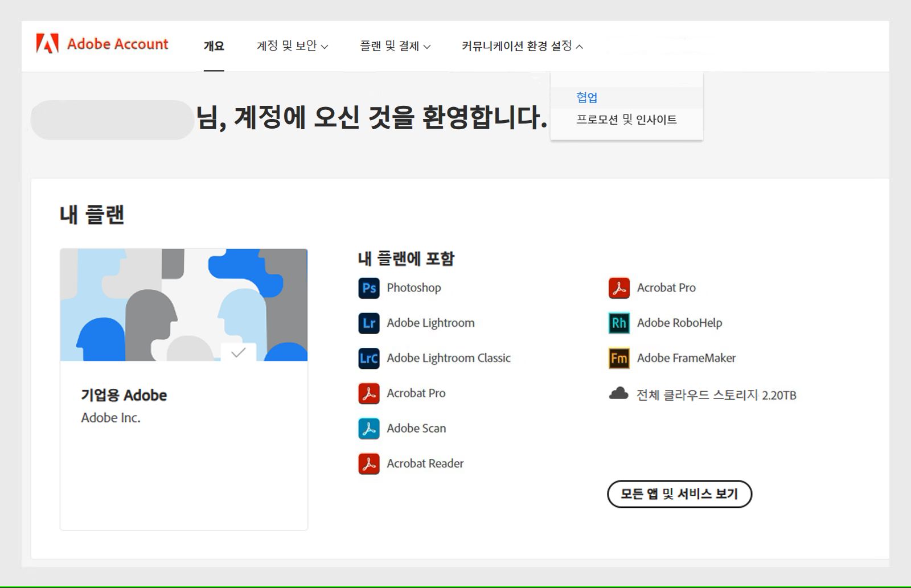Click the Adobe RoboHelp Rh icon
Viewport: 911px width, 588px height.
pyautogui.click(x=619, y=323)
